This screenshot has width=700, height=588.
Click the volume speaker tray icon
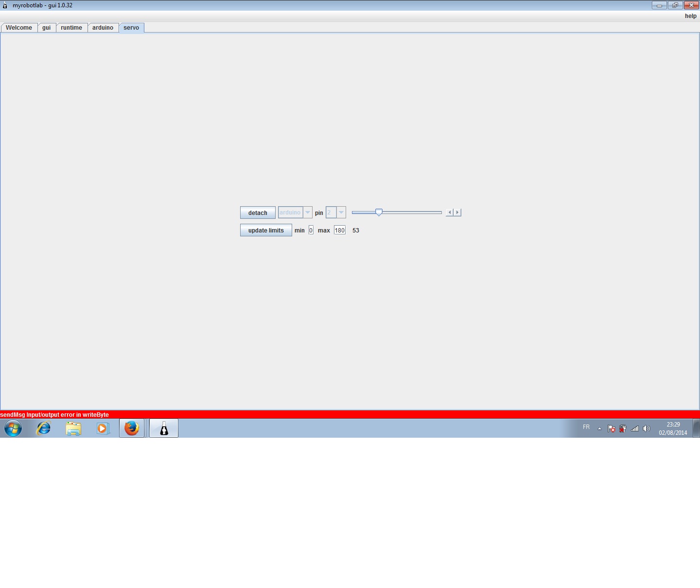click(646, 428)
